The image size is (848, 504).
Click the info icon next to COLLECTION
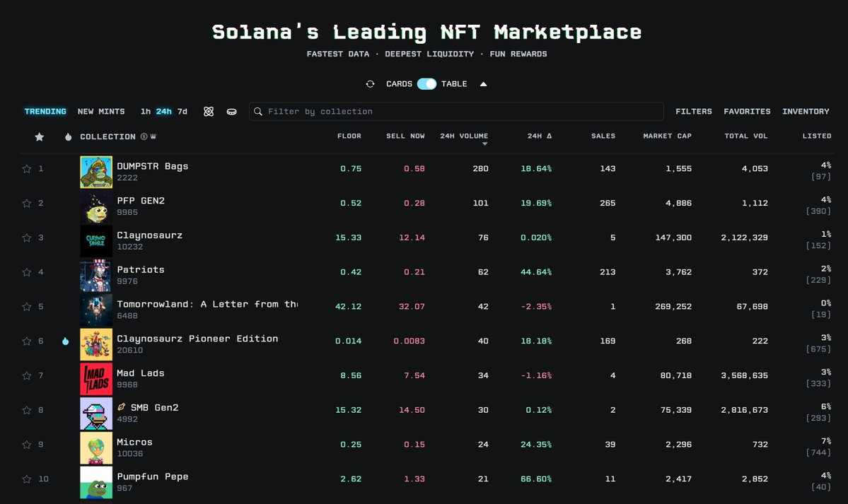point(144,137)
